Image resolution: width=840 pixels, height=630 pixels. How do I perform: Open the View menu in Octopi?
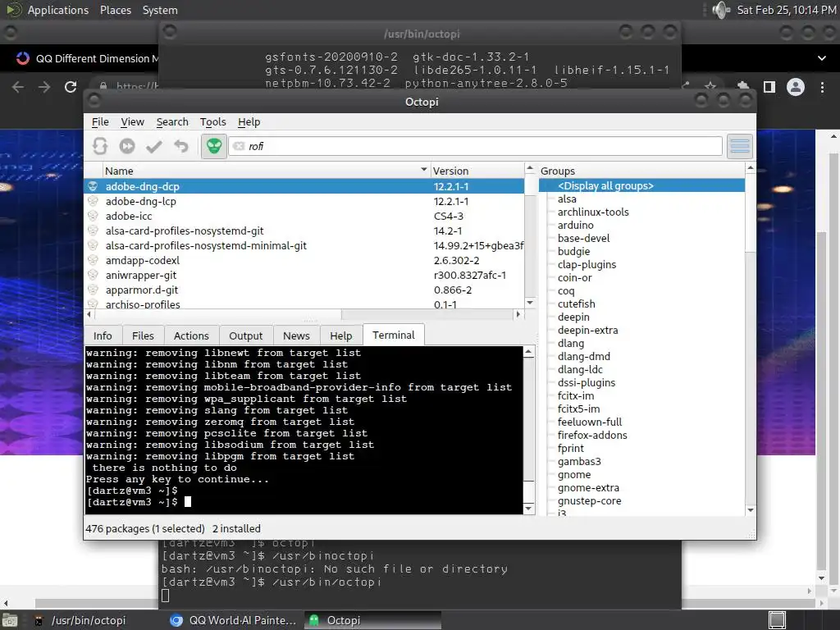pyautogui.click(x=132, y=122)
